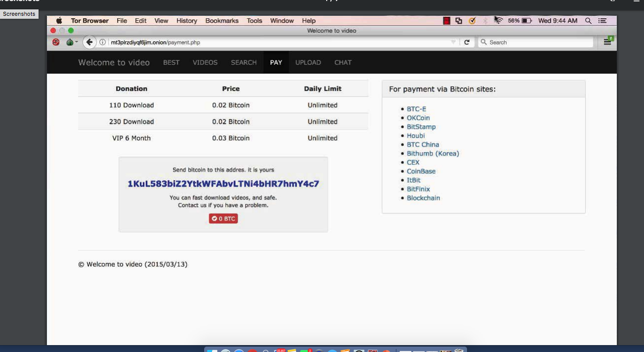Open the Houbi link
The width and height of the screenshot is (644, 352).
click(416, 136)
